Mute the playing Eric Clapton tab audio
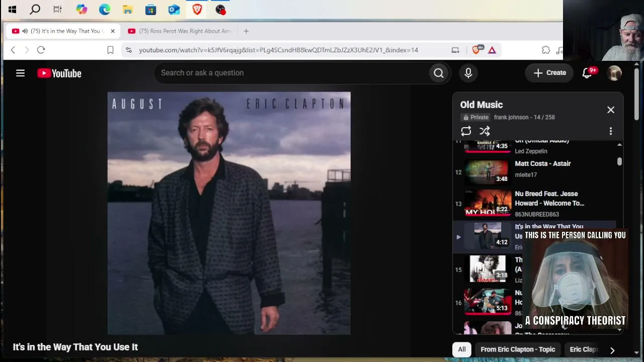The image size is (644, 362). 25,31
